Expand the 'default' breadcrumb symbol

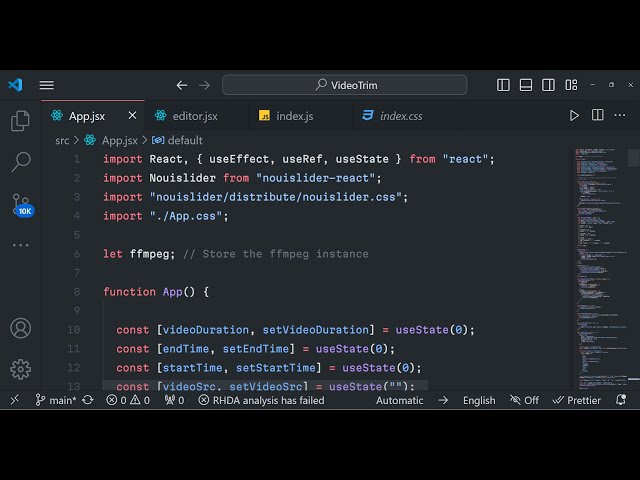point(184,140)
